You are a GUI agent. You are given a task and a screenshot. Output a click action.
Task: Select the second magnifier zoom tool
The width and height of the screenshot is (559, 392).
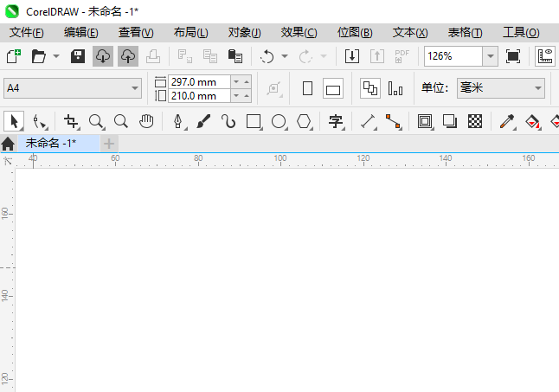pos(121,121)
